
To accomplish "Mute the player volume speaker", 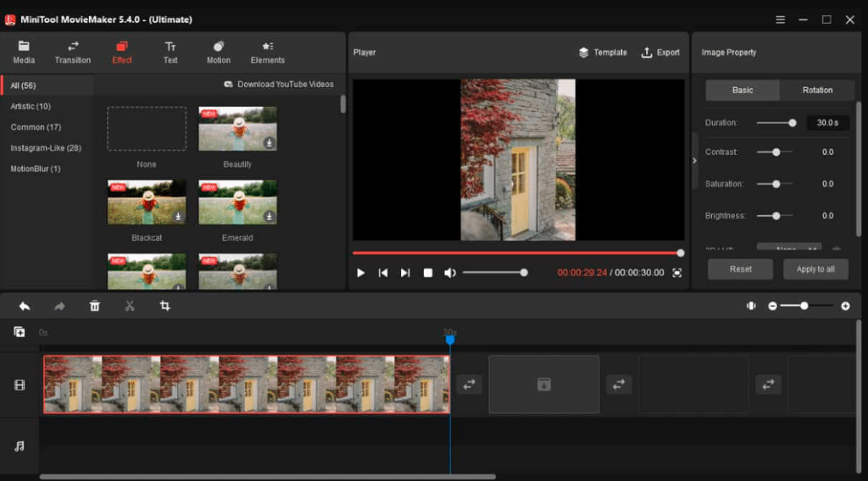I will coord(450,273).
